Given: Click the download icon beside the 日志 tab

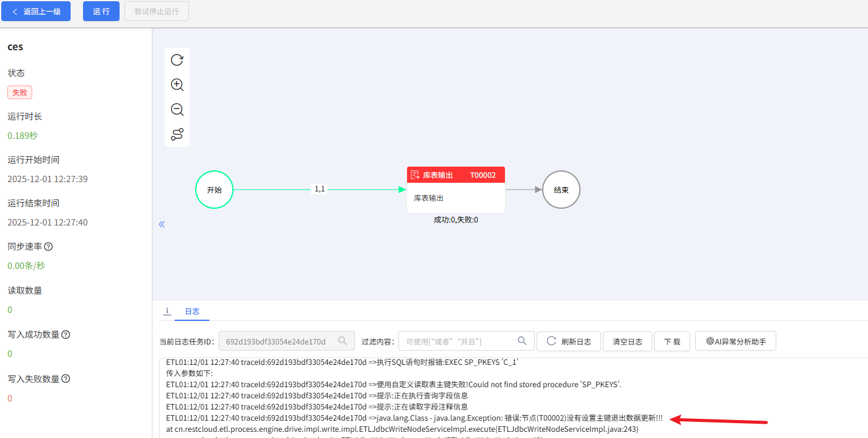Looking at the screenshot, I should pyautogui.click(x=167, y=312).
